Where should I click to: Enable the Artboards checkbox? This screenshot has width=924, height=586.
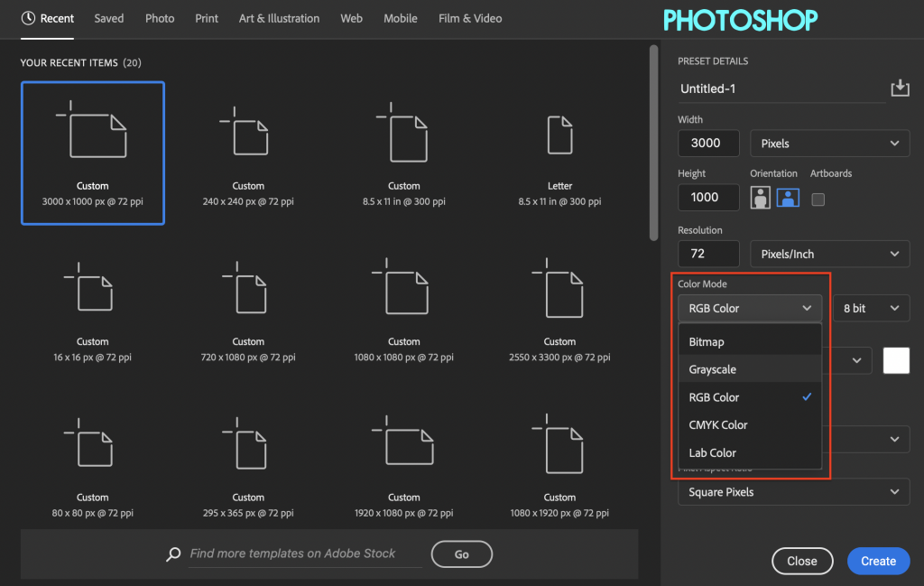818,200
